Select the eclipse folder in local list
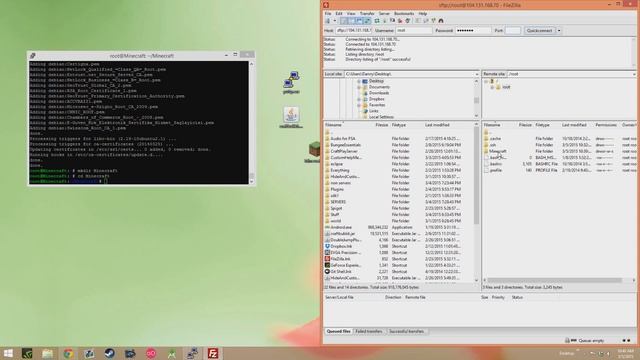Screen dimensions: 640x360 337,164
